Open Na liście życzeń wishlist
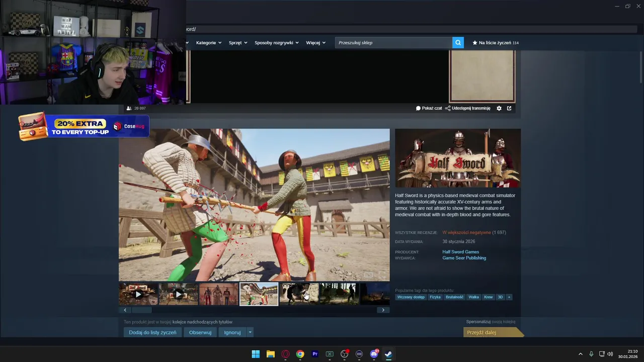 coord(496,43)
